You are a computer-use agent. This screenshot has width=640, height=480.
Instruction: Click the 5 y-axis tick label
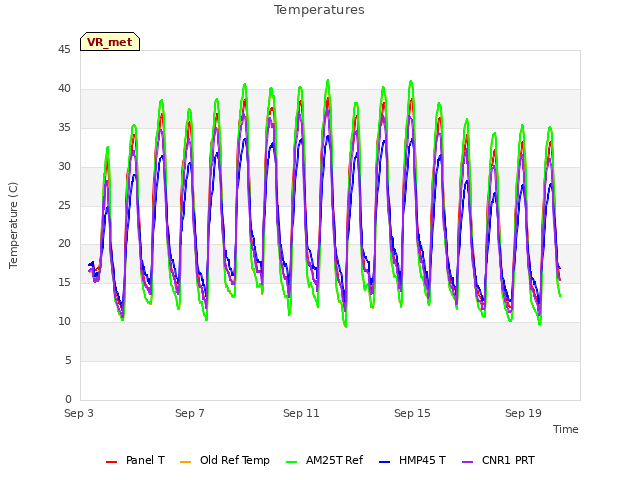point(68,360)
